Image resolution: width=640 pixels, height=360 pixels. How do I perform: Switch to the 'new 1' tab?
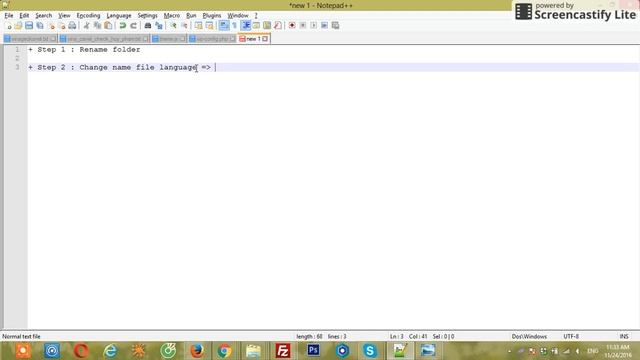(253, 39)
